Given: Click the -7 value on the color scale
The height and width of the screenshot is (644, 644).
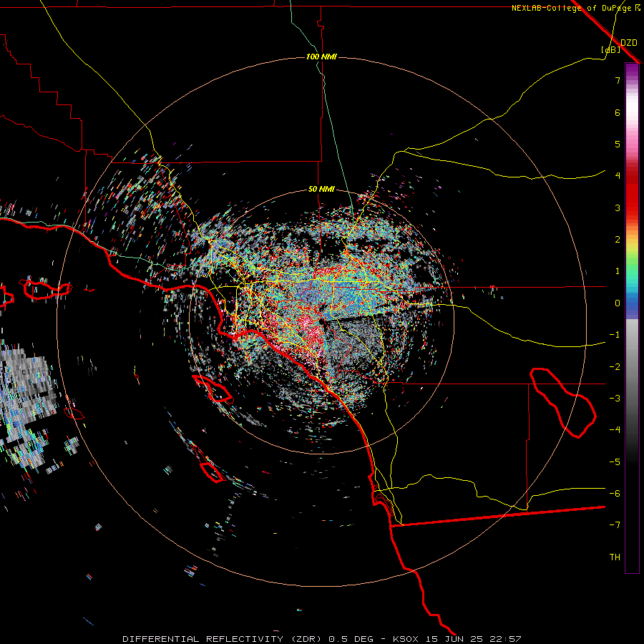Looking at the screenshot, I should 615,525.
